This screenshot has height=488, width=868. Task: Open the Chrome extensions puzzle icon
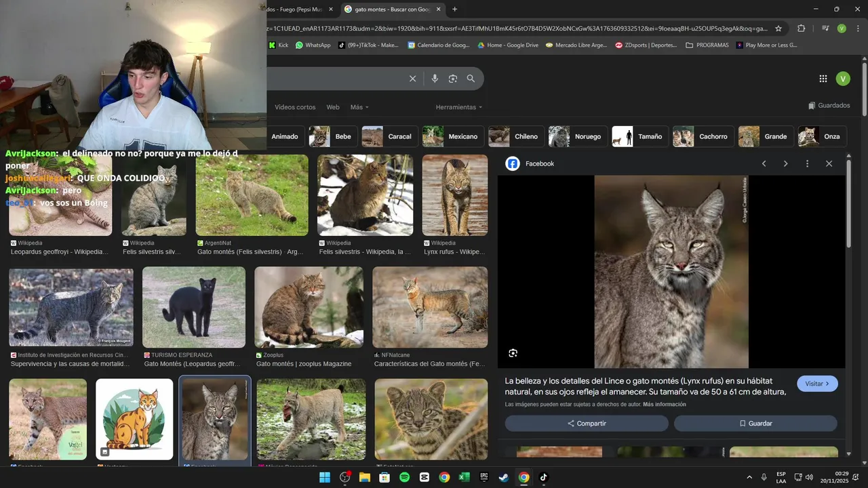coord(801,28)
